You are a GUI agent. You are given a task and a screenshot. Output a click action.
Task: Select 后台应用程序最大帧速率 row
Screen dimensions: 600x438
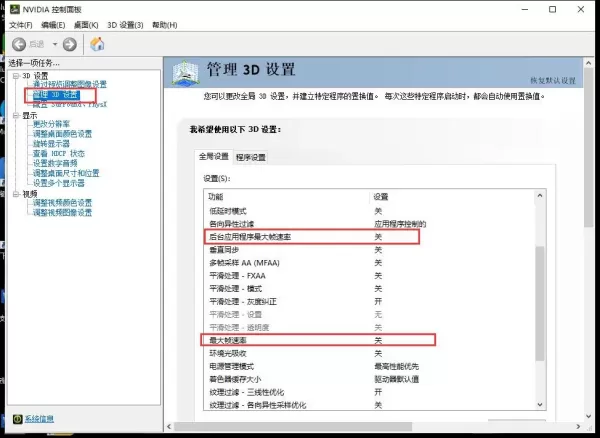(x=369, y=237)
